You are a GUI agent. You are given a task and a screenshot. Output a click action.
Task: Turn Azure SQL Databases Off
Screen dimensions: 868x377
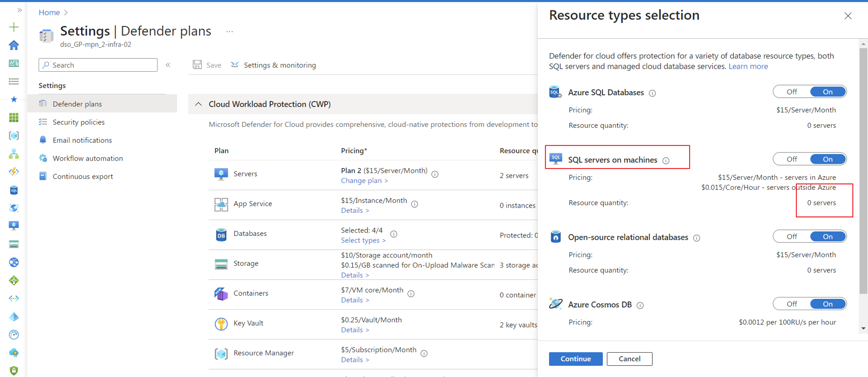coord(792,92)
